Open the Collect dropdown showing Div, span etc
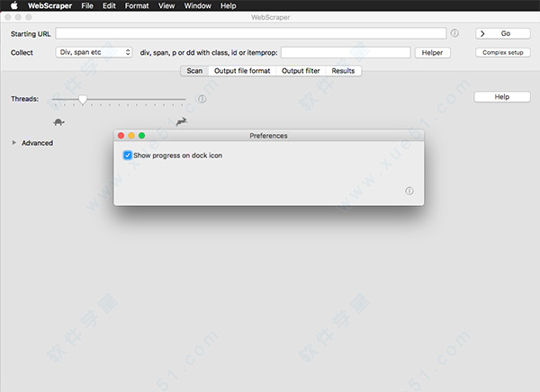The image size is (540, 392). pos(94,52)
